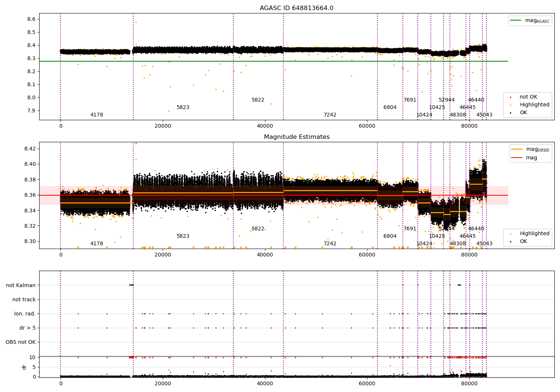Click 'Highlighted' legend entry in middle plot
Screen dimensions: 560x392
534,234
